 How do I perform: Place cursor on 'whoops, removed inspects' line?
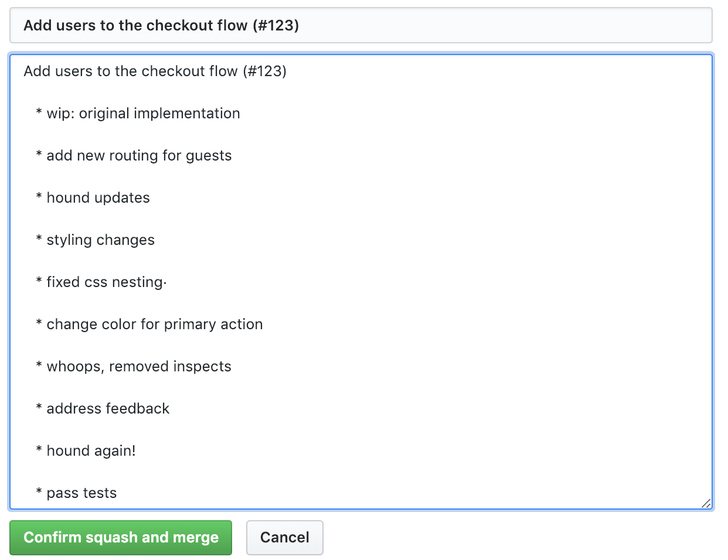click(x=139, y=366)
